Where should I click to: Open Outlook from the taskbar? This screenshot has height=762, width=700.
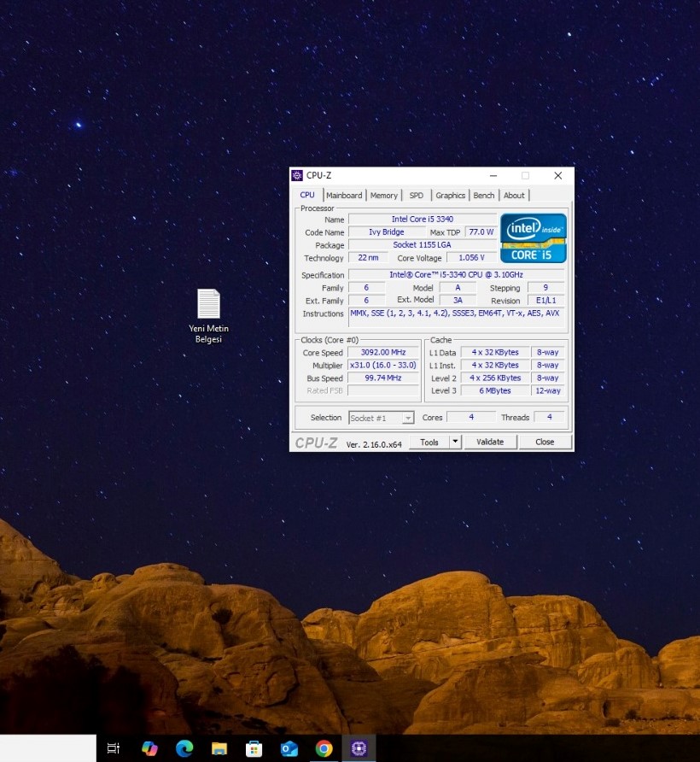pyautogui.click(x=289, y=748)
